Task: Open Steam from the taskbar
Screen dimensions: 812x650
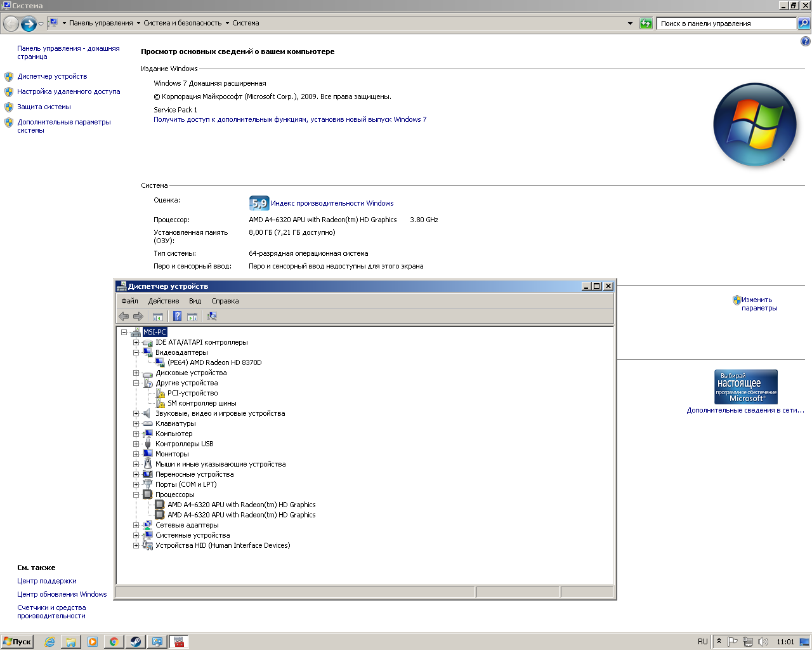Action: [136, 642]
